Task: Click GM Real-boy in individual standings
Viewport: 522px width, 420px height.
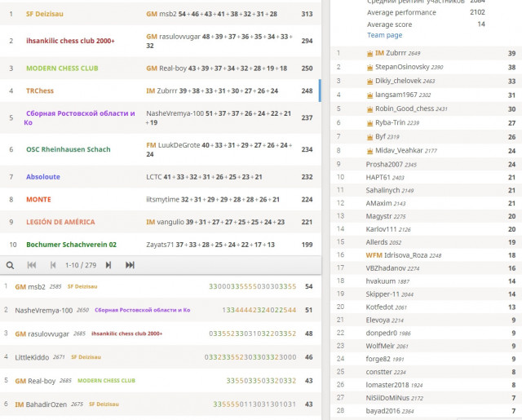Action: coord(35,381)
